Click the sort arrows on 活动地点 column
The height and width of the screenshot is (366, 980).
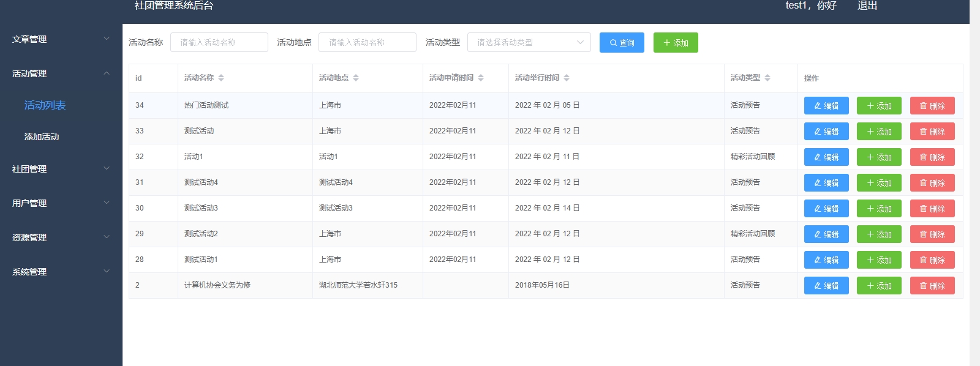coord(356,78)
